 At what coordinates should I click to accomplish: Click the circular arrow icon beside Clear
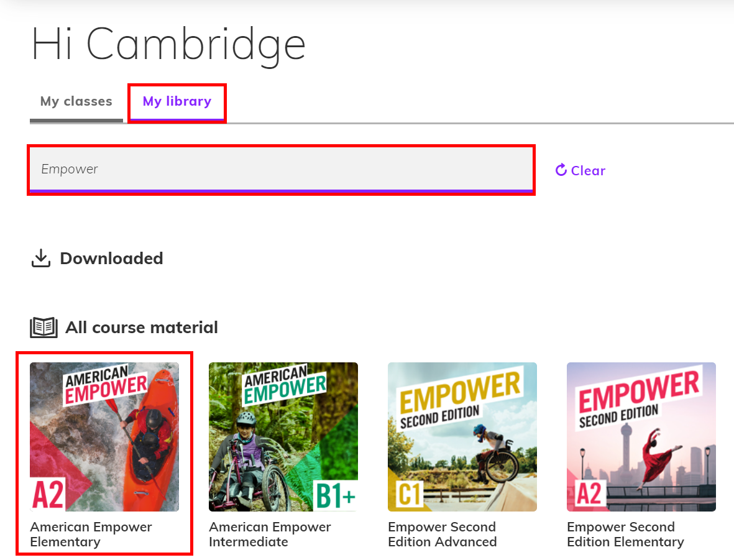pos(561,170)
